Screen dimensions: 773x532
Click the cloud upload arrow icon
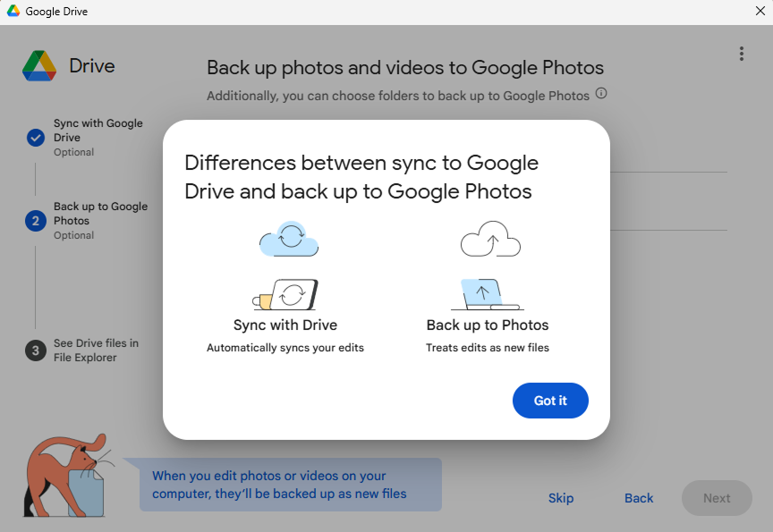[489, 239]
